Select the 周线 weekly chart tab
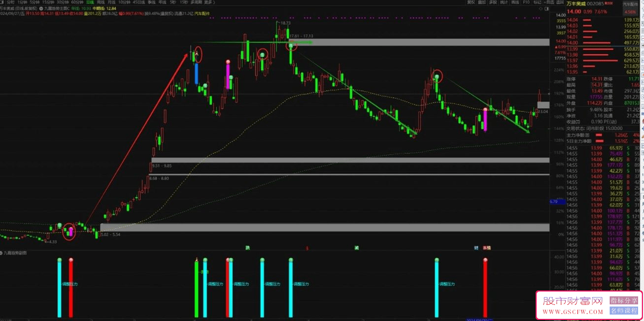The image size is (644, 321). pos(100,3)
